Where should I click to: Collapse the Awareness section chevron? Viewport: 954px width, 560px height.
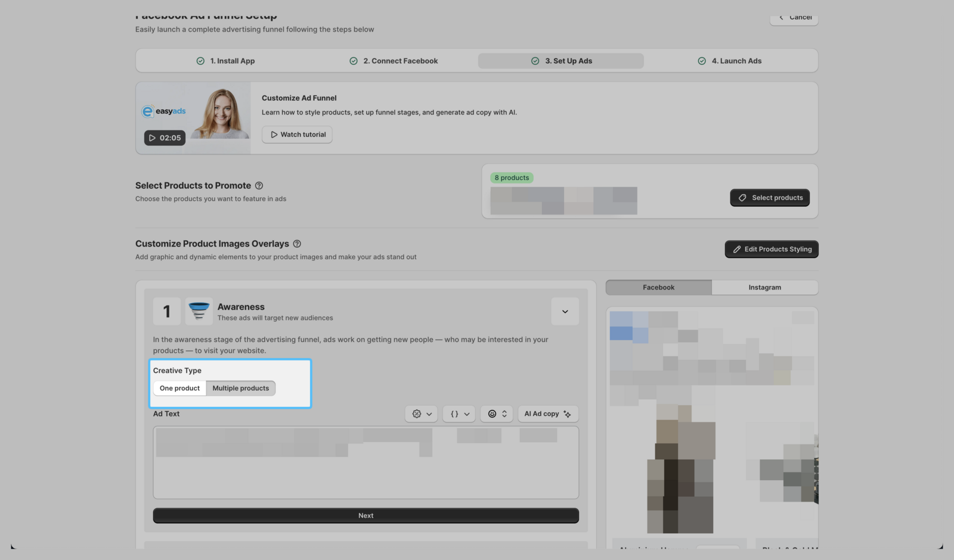565,312
